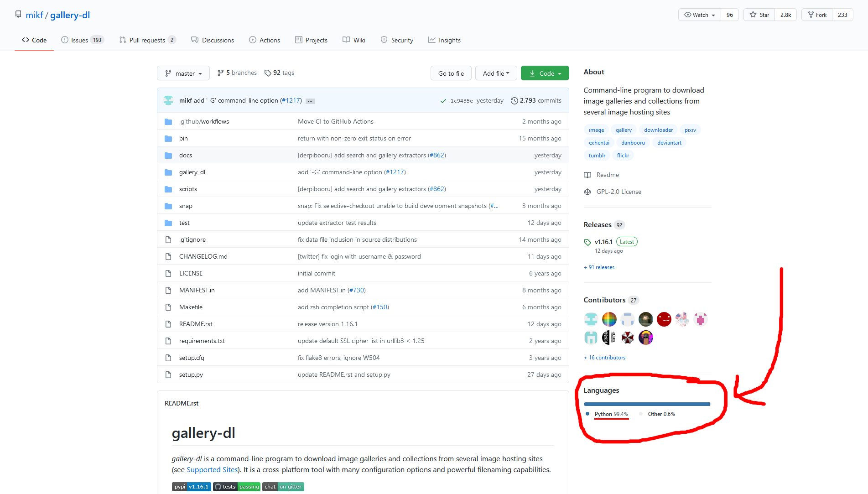Viewport: 868px width, 494px height.
Task: Go to the Discussions tab
Action: point(213,40)
